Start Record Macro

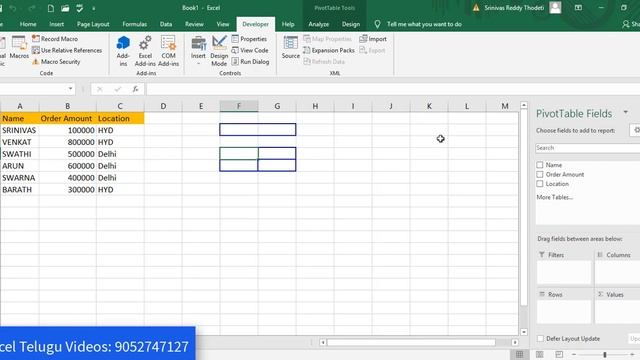click(x=55, y=39)
